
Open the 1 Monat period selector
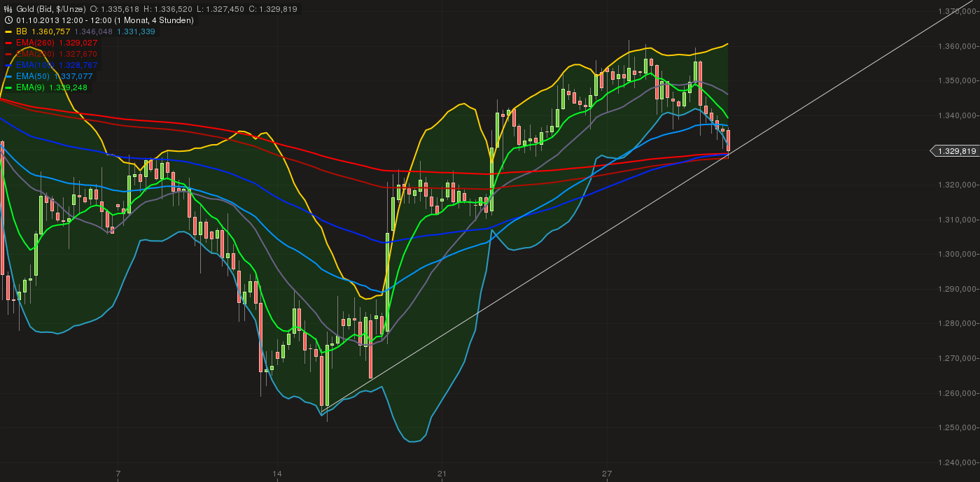[x=132, y=20]
